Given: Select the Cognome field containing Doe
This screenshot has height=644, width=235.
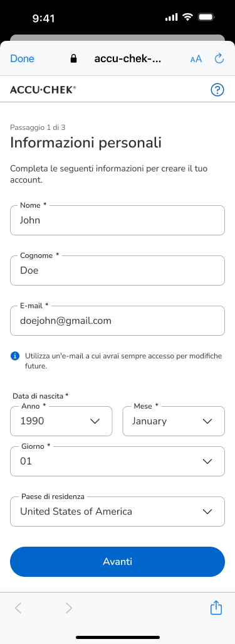Looking at the screenshot, I should [117, 271].
